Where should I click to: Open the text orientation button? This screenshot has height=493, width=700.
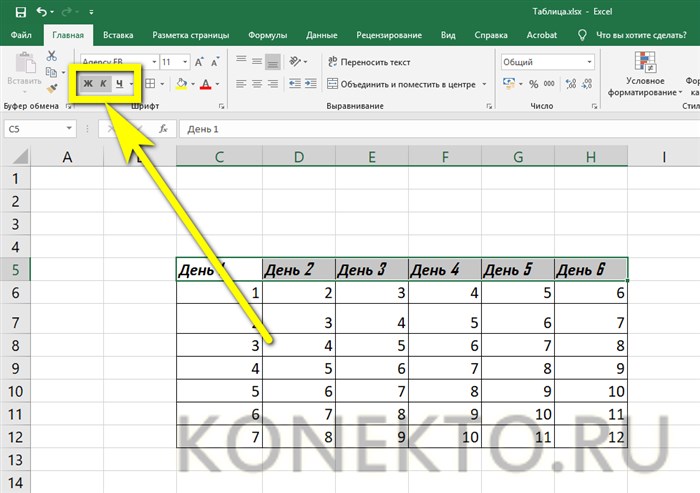[x=296, y=61]
